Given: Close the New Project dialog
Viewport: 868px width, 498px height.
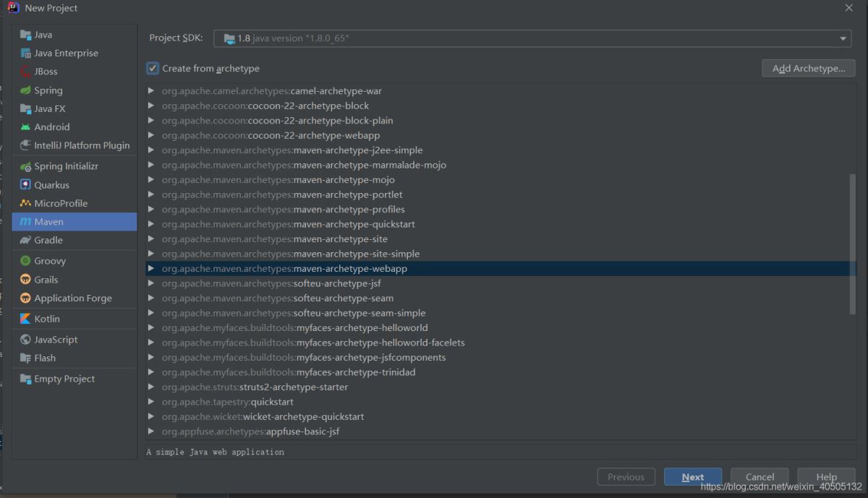Looking at the screenshot, I should (848, 7).
